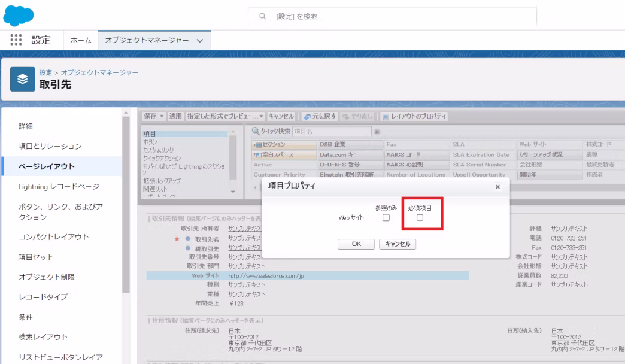625x364 pixels.
Task: Select the NAICS コード palette field
Action: pyautogui.click(x=417, y=154)
